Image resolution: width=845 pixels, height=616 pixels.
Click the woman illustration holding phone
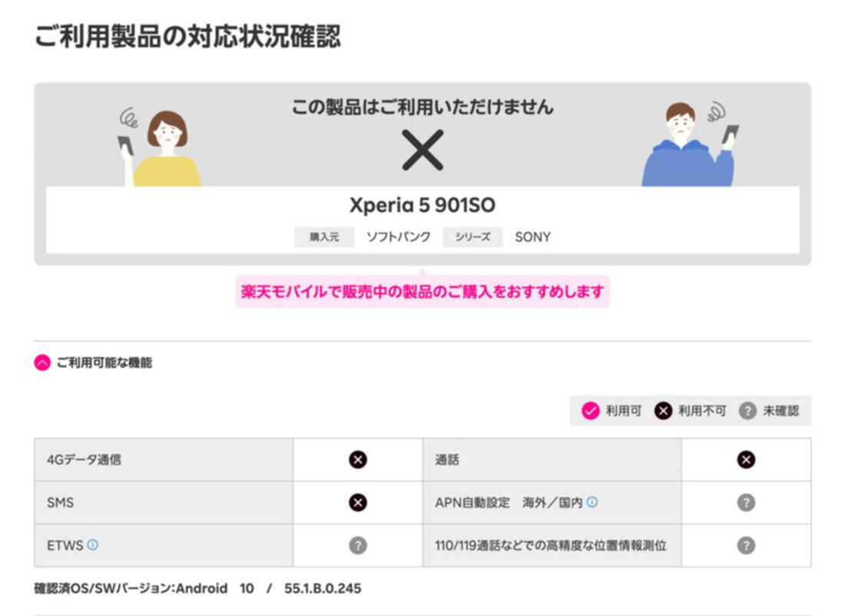[160, 147]
